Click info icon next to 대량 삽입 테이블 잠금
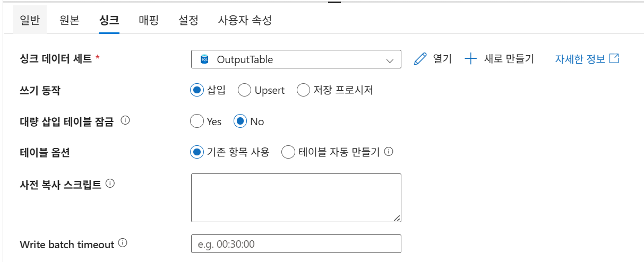Screen dimensions: 644x262 coord(125,120)
